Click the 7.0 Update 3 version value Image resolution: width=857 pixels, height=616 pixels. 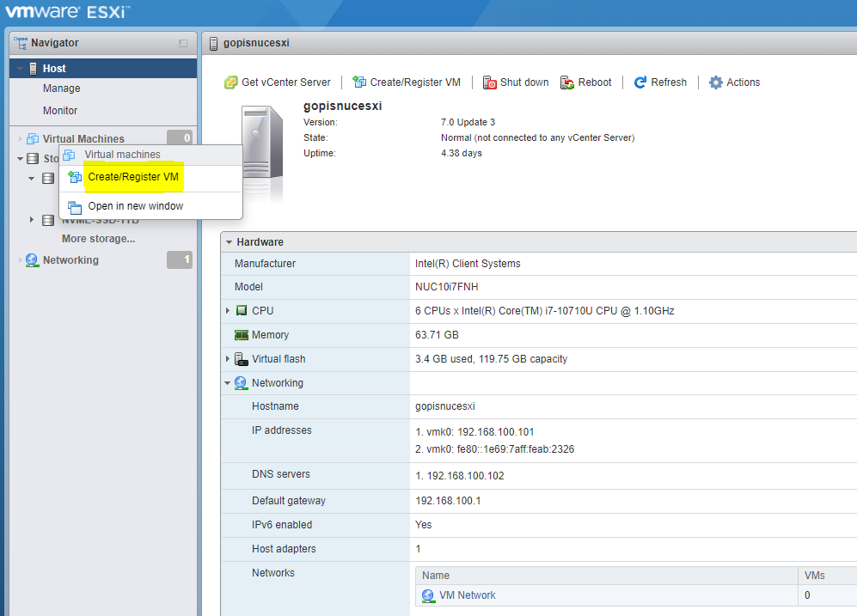click(468, 122)
